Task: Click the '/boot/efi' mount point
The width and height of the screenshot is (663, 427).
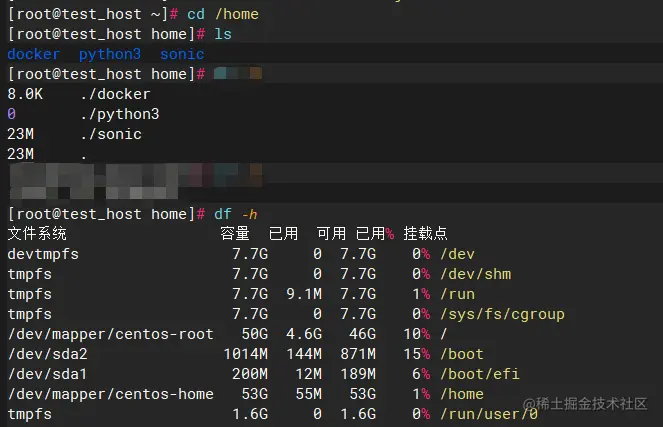Action: 479,374
